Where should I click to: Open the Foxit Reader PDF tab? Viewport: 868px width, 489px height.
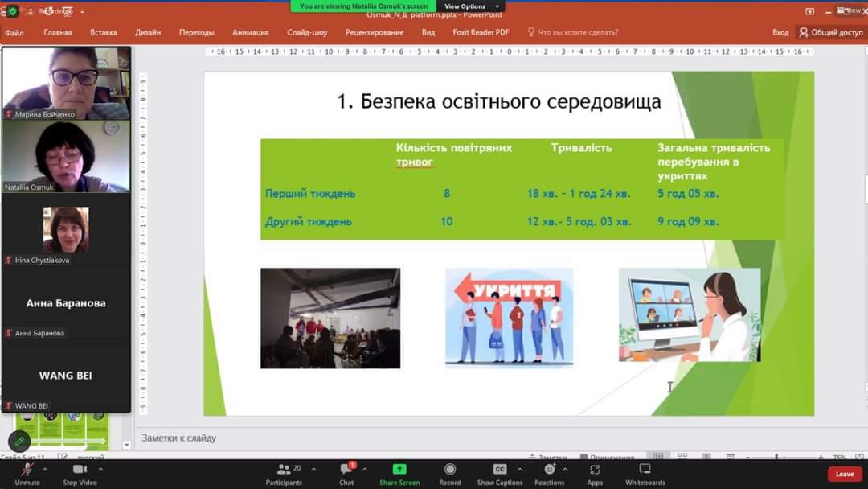click(481, 33)
